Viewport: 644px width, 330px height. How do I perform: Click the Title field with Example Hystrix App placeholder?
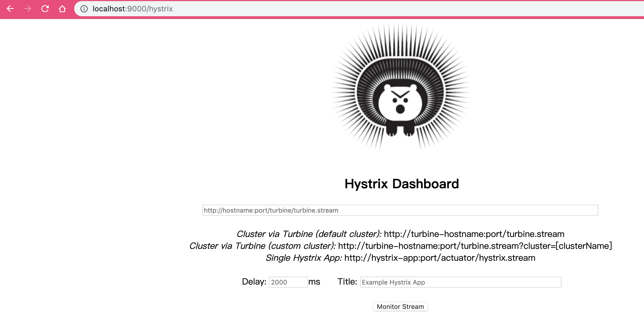(460, 282)
